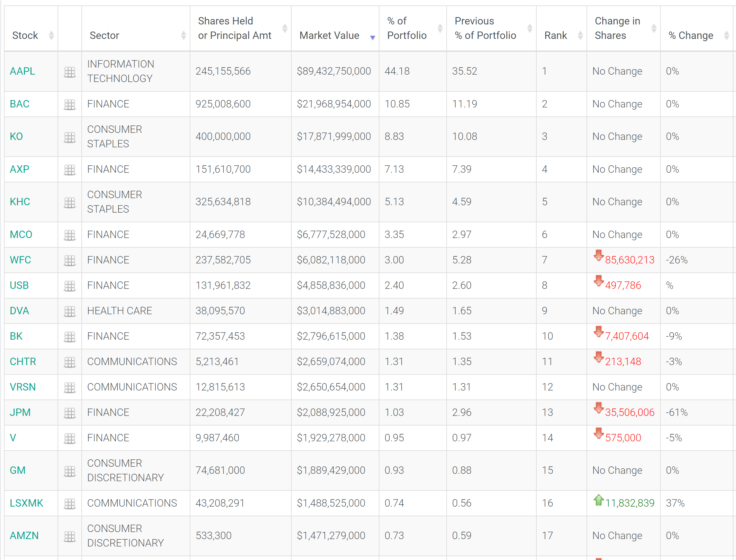Sort by Previous % of Portfolio column
This screenshot has width=736, height=560.
pyautogui.click(x=491, y=29)
